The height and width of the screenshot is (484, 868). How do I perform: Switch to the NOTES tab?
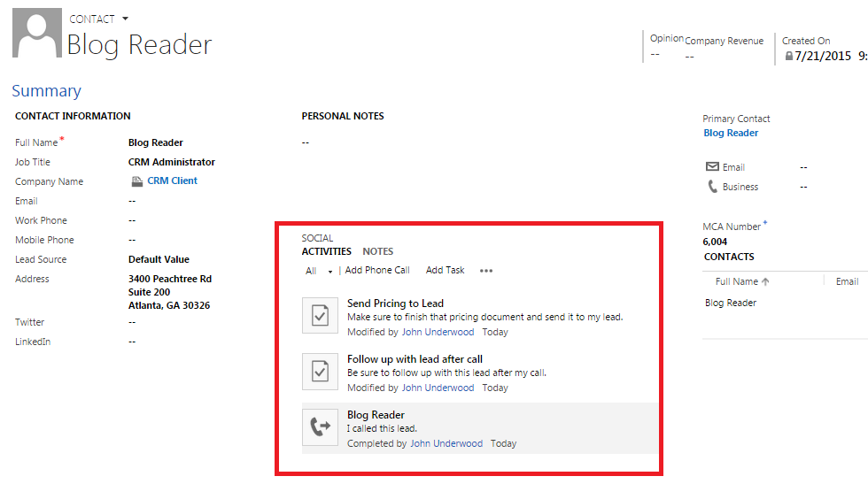(377, 251)
